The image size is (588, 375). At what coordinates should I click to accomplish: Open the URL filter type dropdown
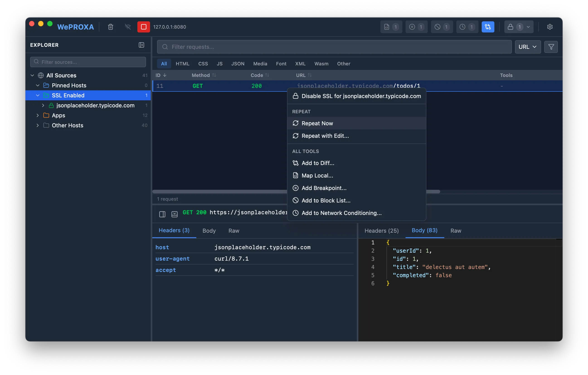(x=527, y=47)
